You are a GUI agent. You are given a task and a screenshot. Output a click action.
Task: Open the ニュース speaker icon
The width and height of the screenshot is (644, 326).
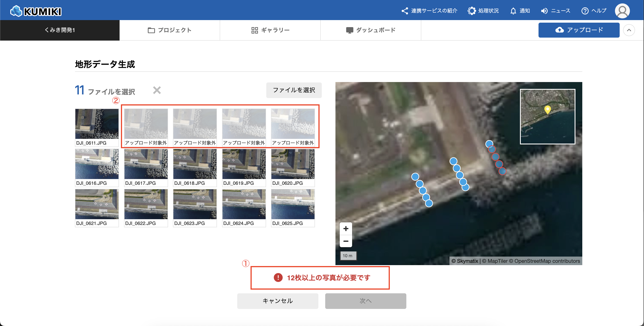pyautogui.click(x=544, y=11)
